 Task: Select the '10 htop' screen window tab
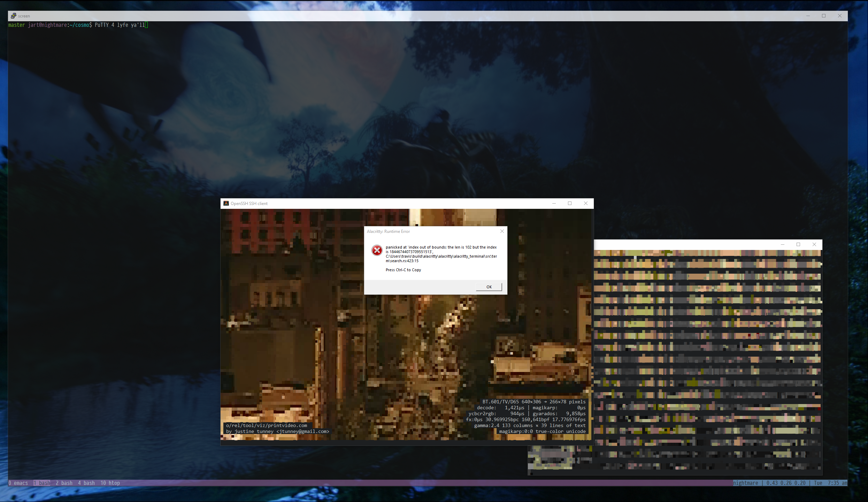coord(110,483)
